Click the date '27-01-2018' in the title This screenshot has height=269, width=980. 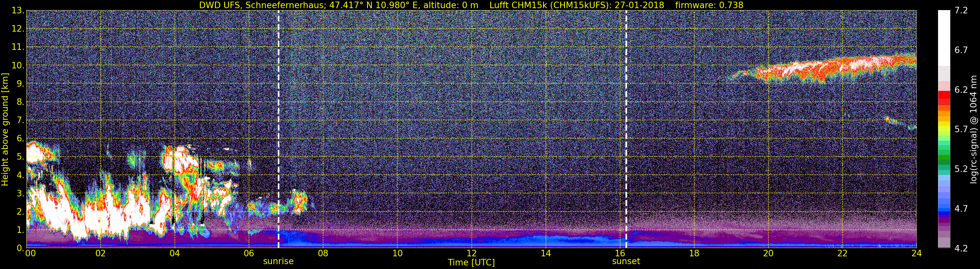coord(639,5)
